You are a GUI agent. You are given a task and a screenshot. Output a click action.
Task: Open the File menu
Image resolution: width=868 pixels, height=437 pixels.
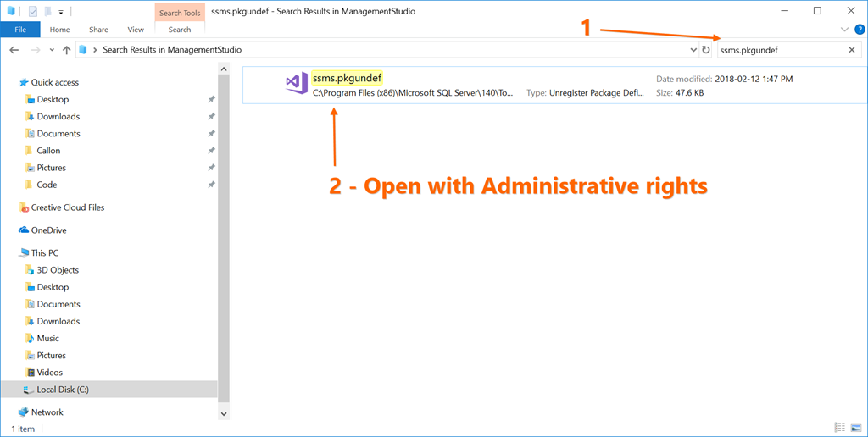[x=20, y=30]
